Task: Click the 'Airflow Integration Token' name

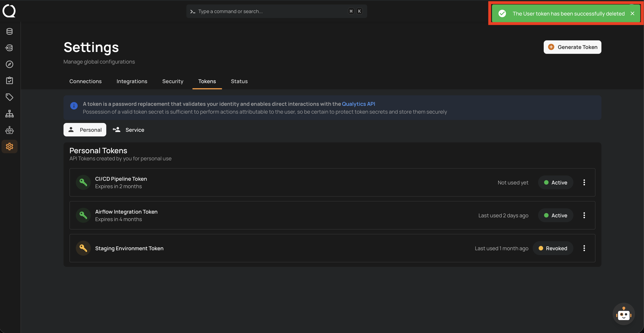Action: 126,212
